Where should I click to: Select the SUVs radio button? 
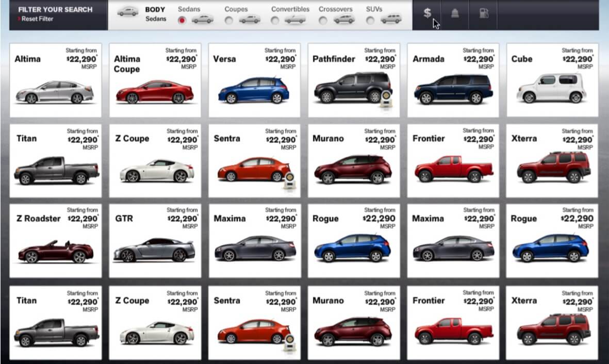click(370, 20)
